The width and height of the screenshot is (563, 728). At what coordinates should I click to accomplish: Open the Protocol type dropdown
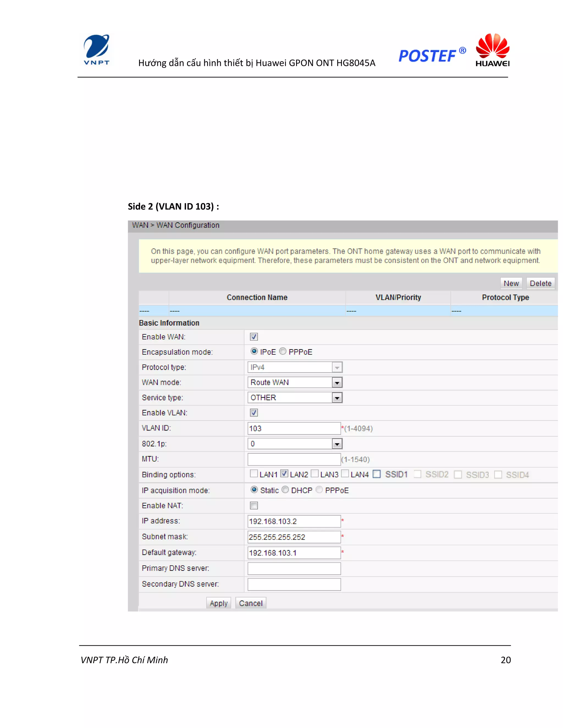295,367
